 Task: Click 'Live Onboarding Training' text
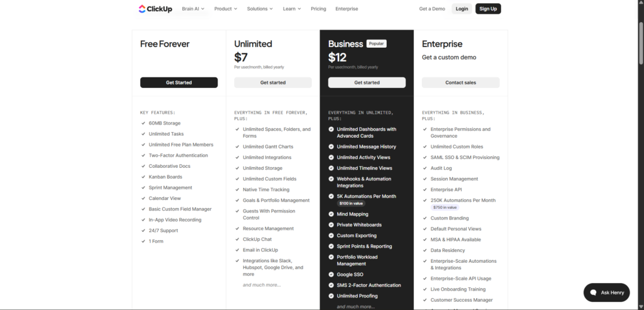[x=458, y=289]
